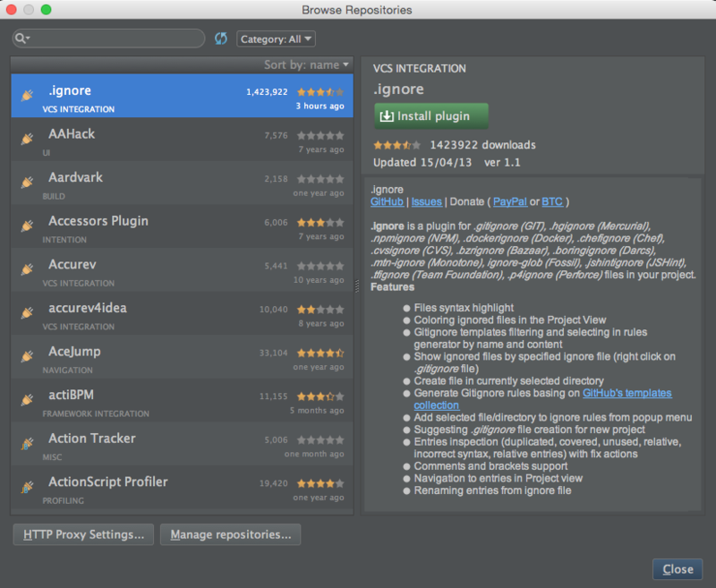This screenshot has height=588, width=716.
Task: Select the AAHack plugin name
Action: (72, 133)
